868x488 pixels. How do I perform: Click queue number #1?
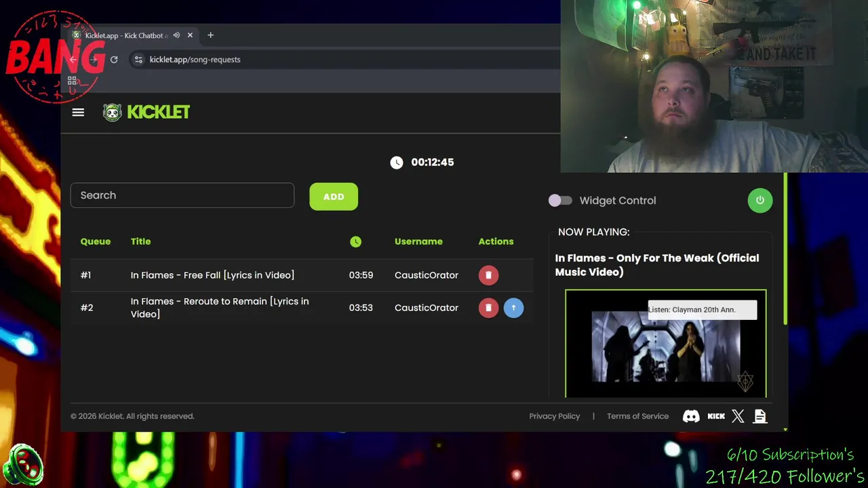(x=85, y=275)
